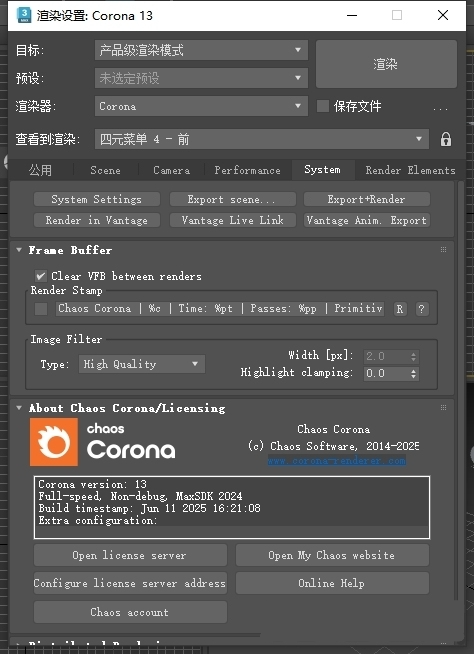This screenshot has width=474, height=654.
Task: Switch to the Performance tab
Action: tap(247, 170)
